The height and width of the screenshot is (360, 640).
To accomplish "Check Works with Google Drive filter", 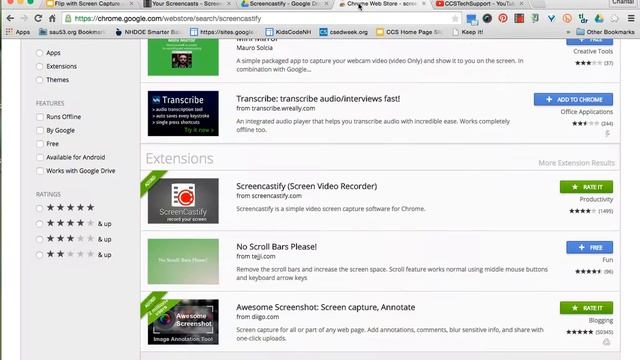I will point(40,171).
